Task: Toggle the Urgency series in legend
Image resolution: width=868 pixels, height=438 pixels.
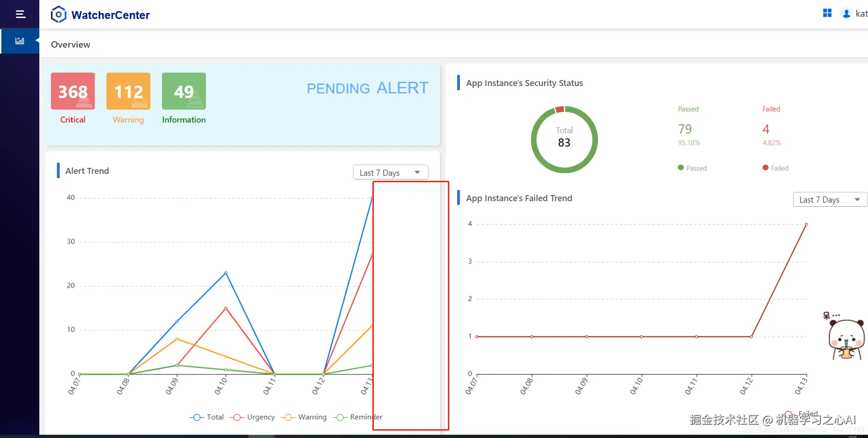Action: tap(252, 417)
